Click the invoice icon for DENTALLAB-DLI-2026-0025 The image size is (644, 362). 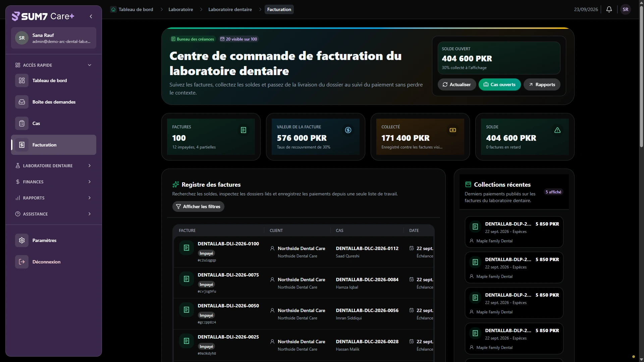186,341
